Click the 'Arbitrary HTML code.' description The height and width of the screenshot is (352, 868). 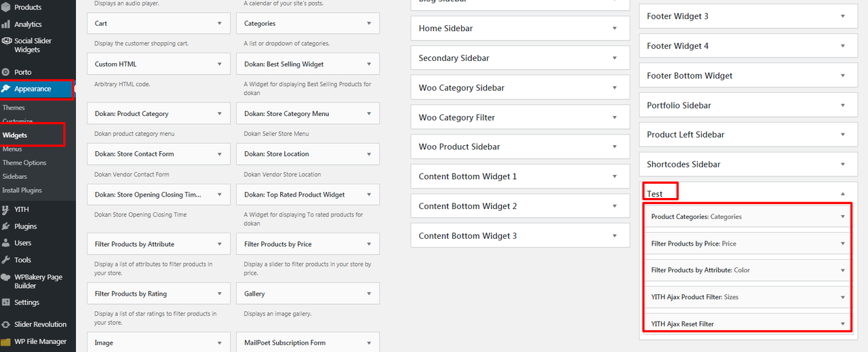click(122, 84)
